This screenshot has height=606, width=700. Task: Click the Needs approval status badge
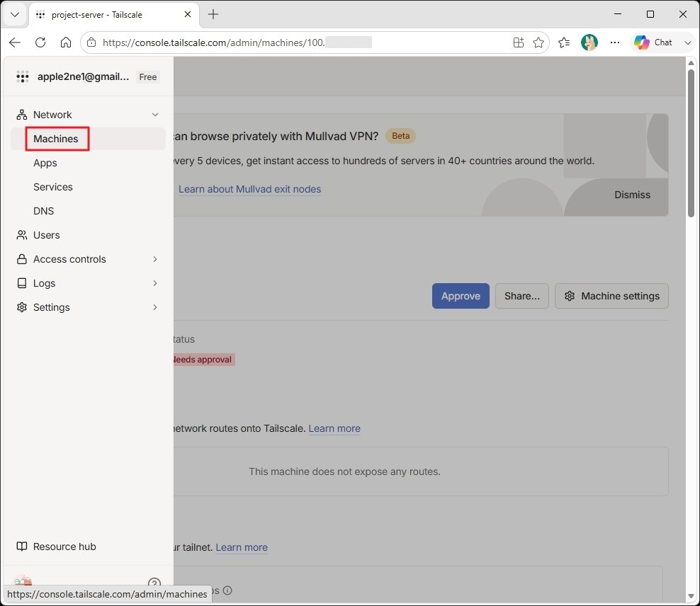pyautogui.click(x=204, y=360)
